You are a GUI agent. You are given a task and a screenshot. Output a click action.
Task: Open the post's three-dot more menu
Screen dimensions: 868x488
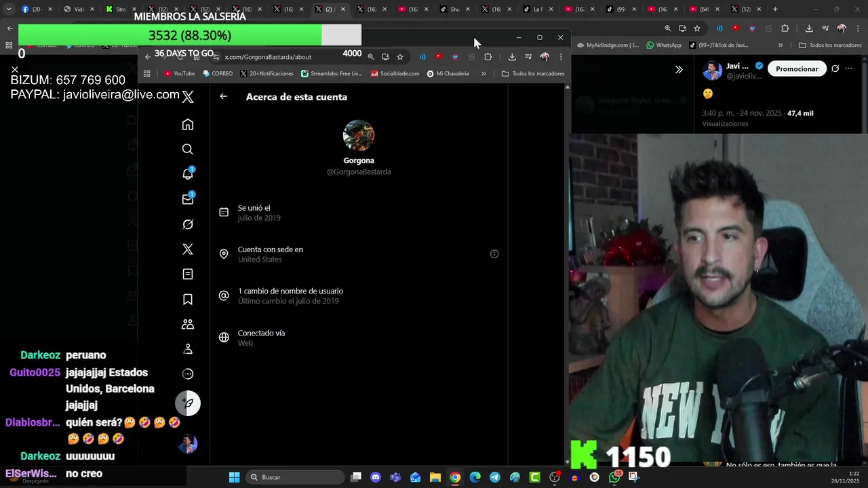[x=848, y=68]
